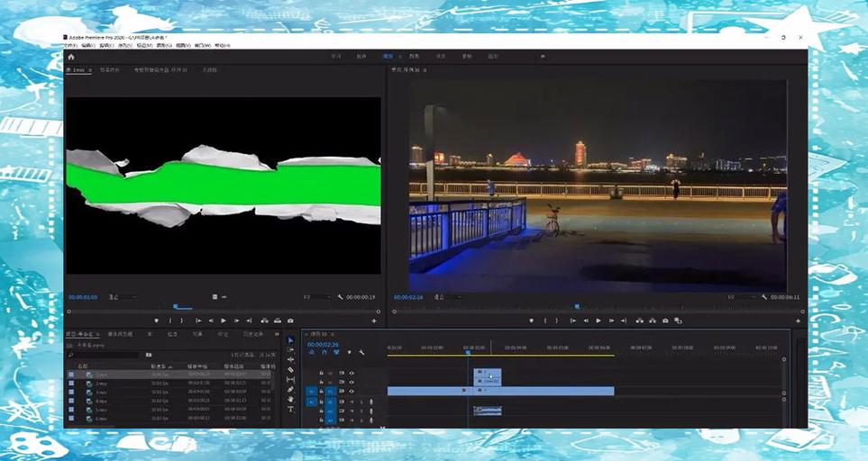The image size is (868, 461).
Task: Open Source monitor playback resolution dropdown
Action: point(316,297)
